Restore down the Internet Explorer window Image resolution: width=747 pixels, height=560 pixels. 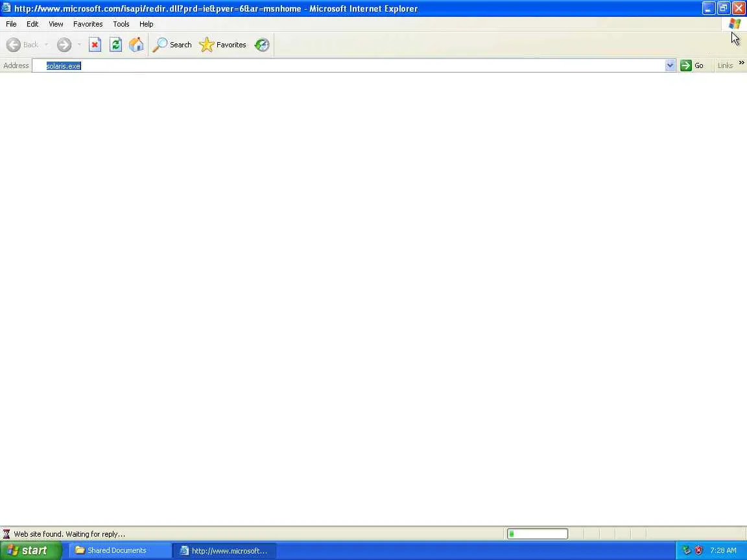click(723, 8)
